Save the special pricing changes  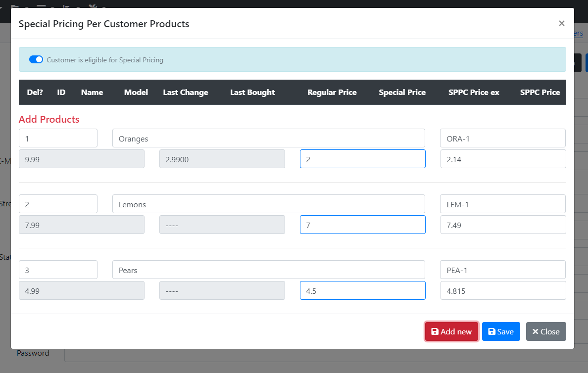coord(501,331)
